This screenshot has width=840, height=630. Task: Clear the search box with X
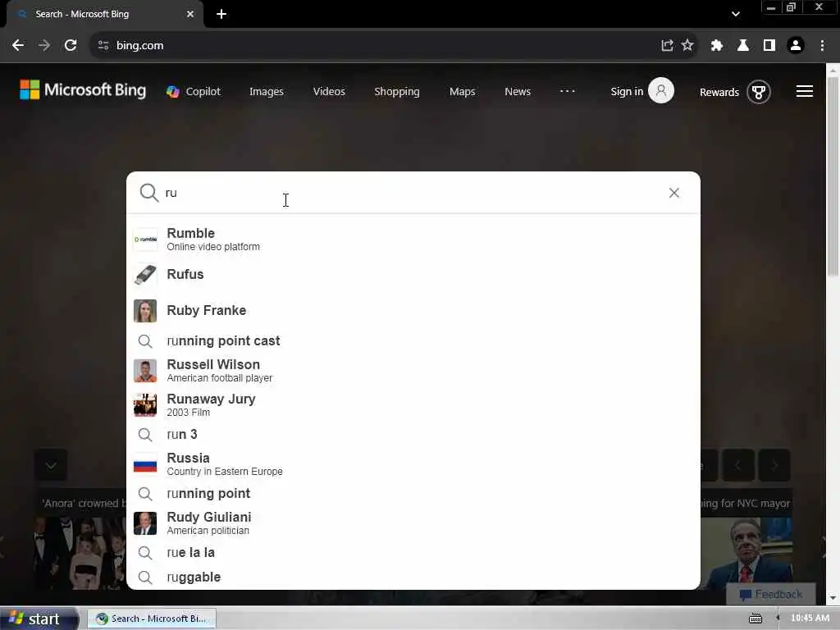coord(674,193)
